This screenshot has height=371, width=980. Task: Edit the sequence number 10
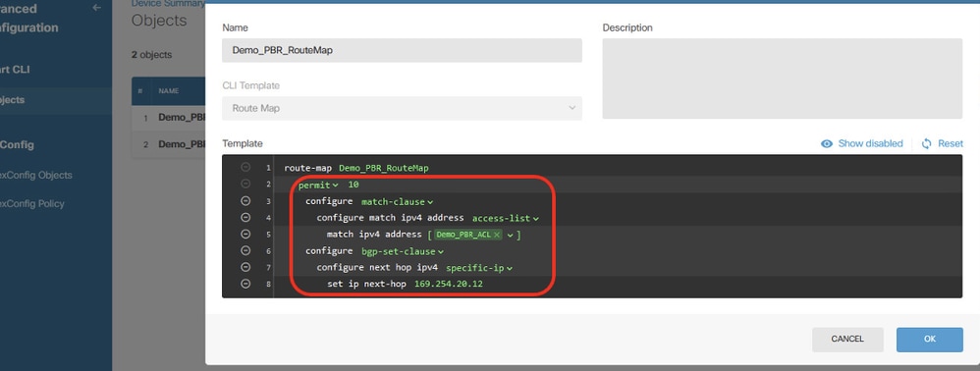354,185
